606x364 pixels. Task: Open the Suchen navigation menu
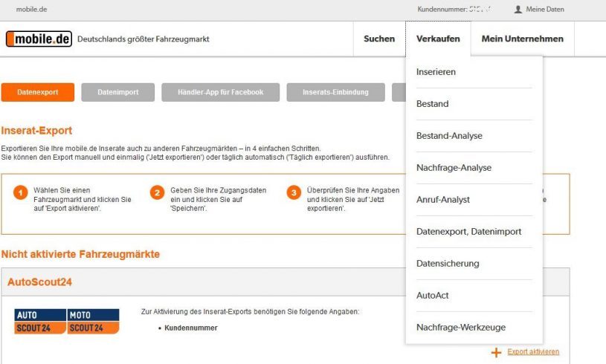point(379,39)
